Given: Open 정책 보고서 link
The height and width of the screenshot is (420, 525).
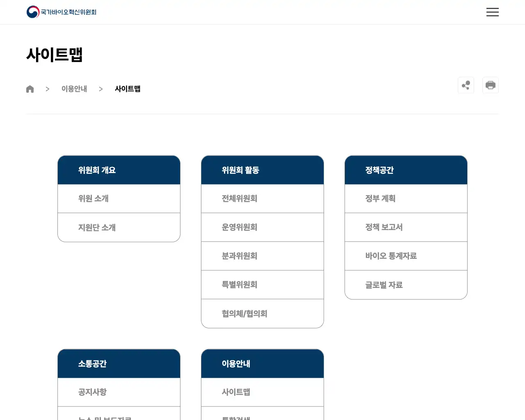Looking at the screenshot, I should click(406, 227).
